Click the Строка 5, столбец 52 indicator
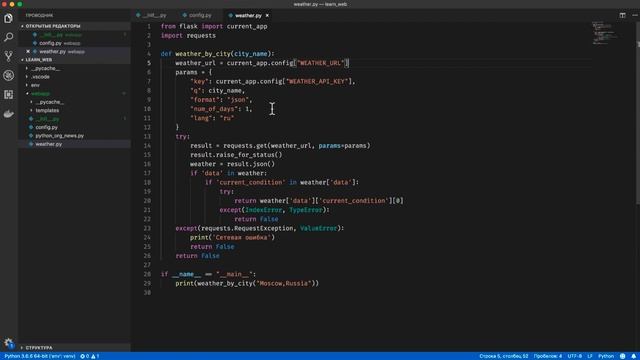The image size is (640, 360). tap(504, 356)
